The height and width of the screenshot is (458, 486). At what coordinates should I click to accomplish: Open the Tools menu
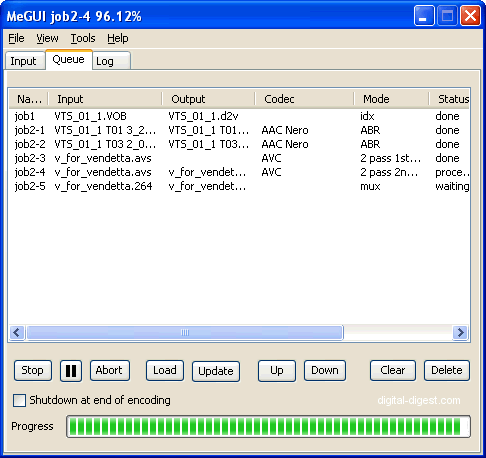(83, 38)
